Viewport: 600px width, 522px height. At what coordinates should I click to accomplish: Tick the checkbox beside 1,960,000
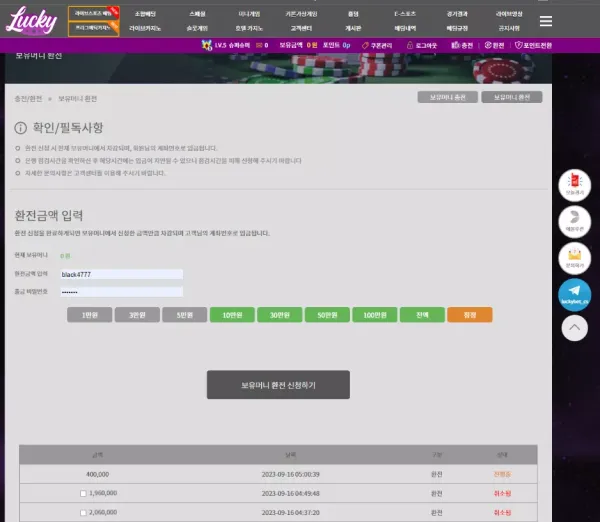click(83, 493)
